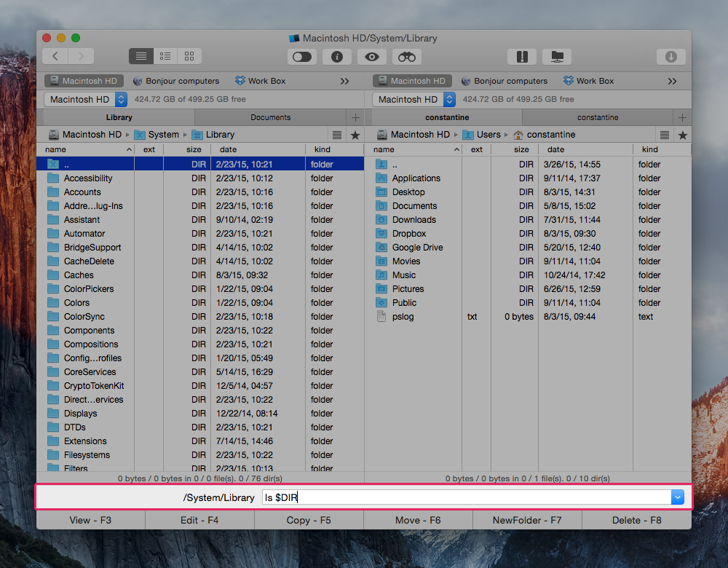Image resolution: width=728 pixels, height=568 pixels.
Task: Open command history dropdown arrow
Action: (677, 497)
